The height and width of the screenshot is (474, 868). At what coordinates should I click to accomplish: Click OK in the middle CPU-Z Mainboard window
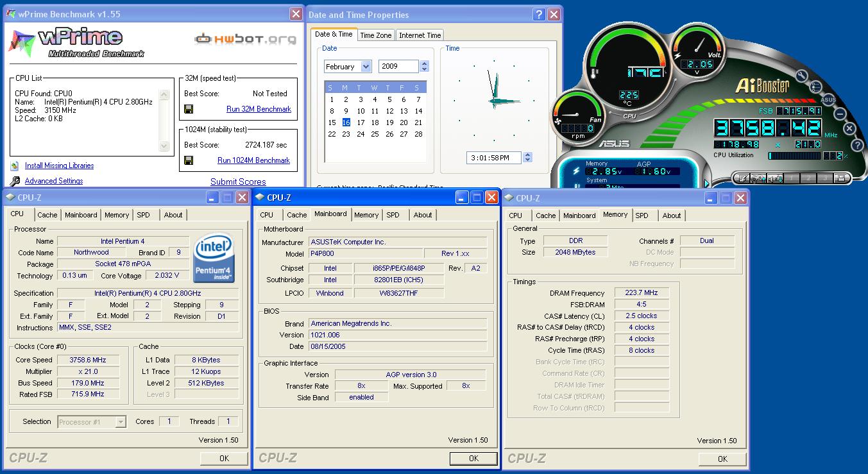click(473, 458)
